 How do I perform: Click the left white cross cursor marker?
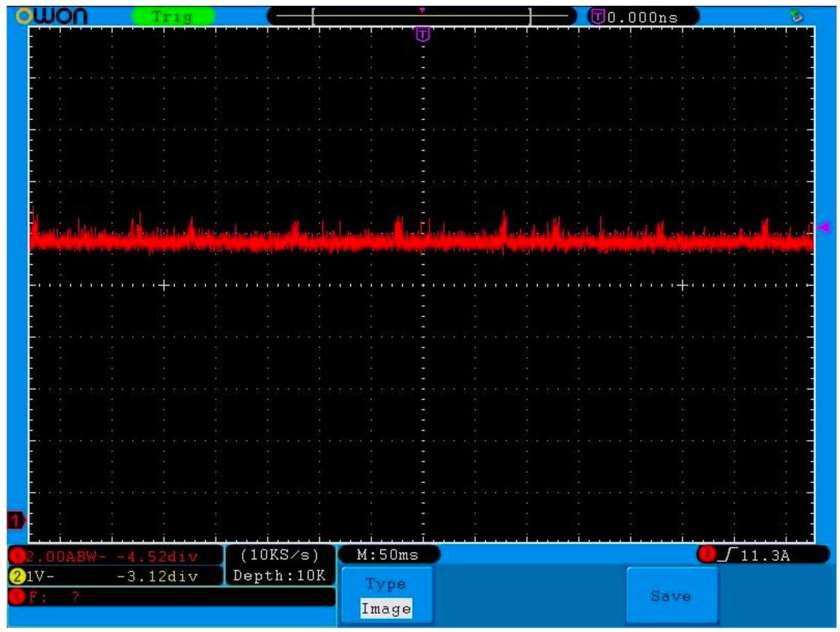coord(164,285)
